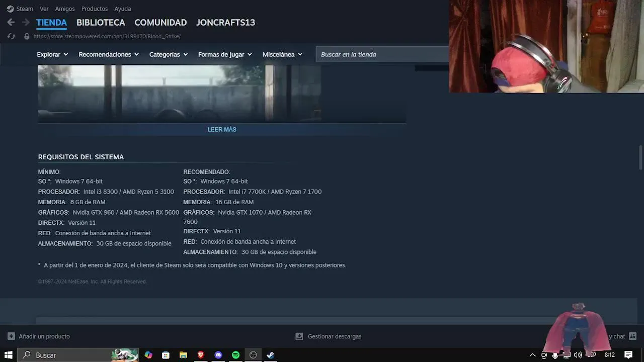The width and height of the screenshot is (644, 362).
Task: Open the Windows notification center icon
Action: [x=628, y=355]
